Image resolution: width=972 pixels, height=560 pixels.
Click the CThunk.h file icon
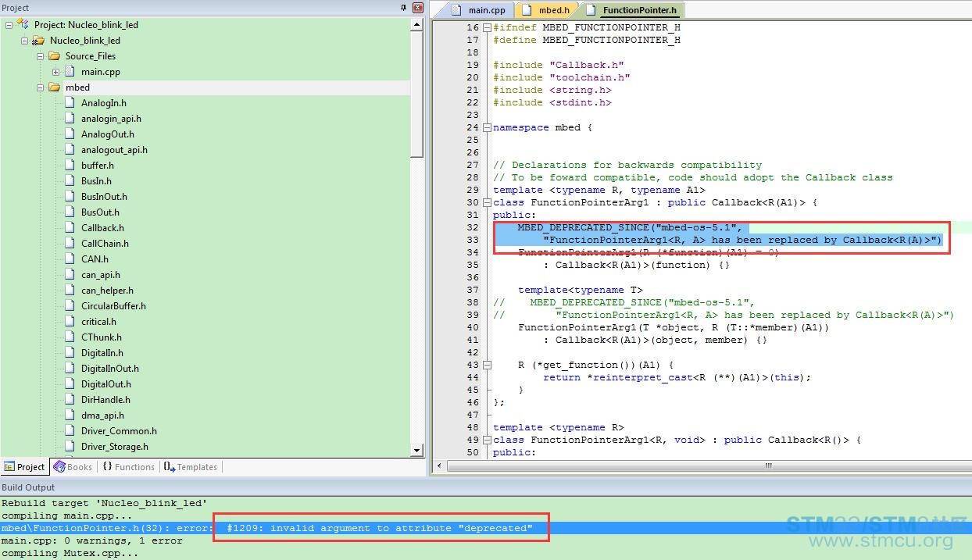pos(70,337)
